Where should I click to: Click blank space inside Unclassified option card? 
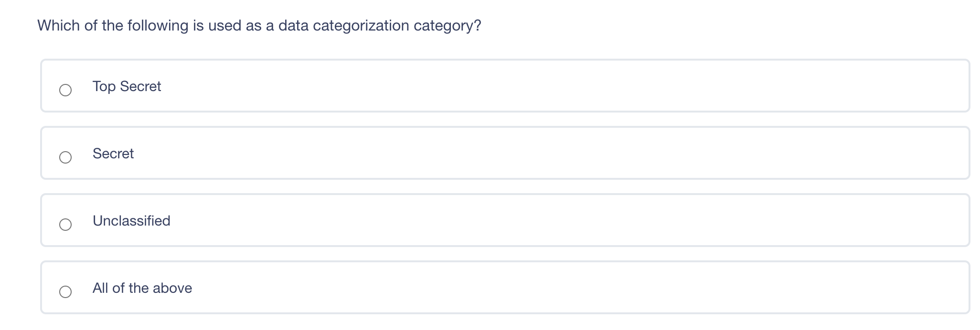point(525,221)
